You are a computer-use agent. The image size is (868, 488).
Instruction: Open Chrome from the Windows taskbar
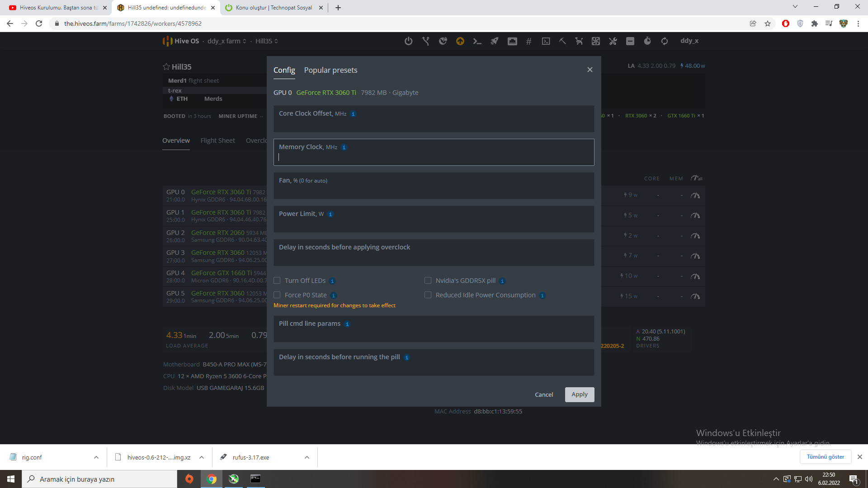pos(212,479)
